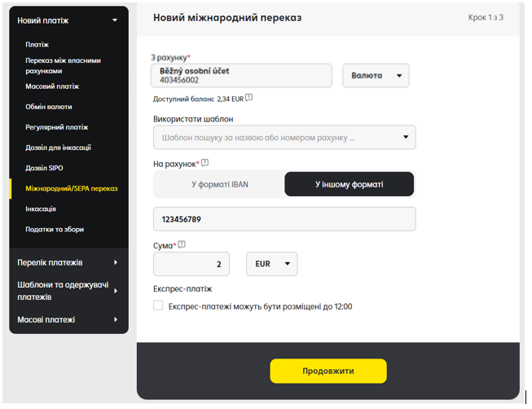Click the Продовжити button
This screenshot has height=409, width=532.
point(328,371)
